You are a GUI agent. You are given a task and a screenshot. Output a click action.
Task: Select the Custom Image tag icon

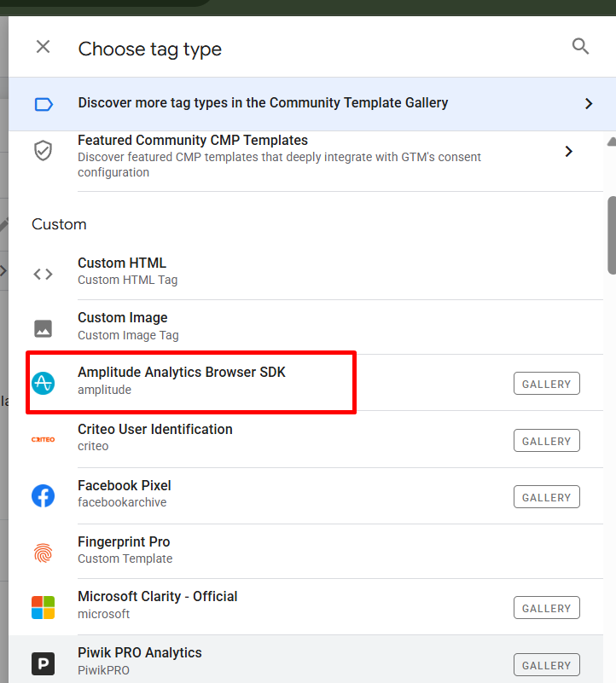[x=43, y=328]
